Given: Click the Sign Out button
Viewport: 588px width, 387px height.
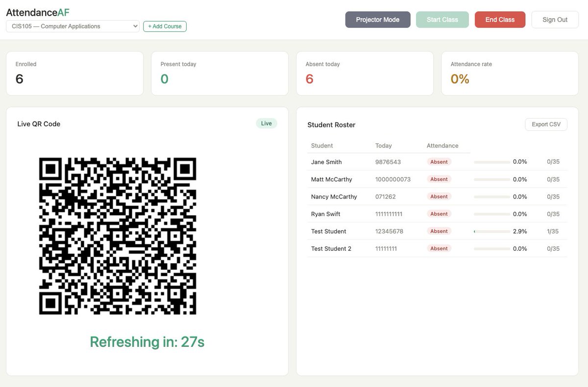Looking at the screenshot, I should [555, 20].
